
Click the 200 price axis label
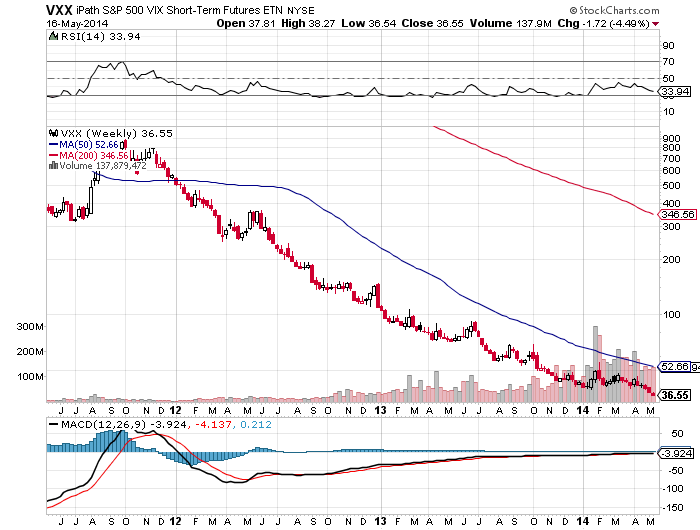[672, 259]
